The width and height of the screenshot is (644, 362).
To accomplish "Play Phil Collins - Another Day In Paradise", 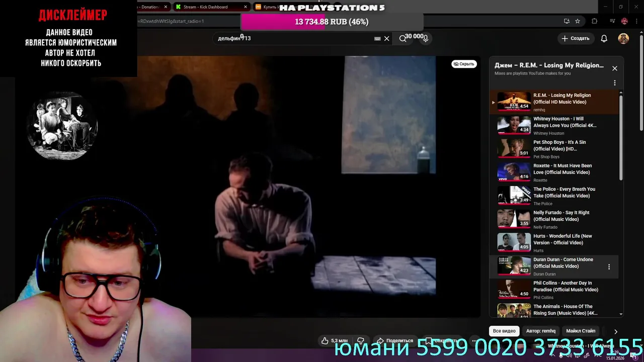I will pos(554,290).
